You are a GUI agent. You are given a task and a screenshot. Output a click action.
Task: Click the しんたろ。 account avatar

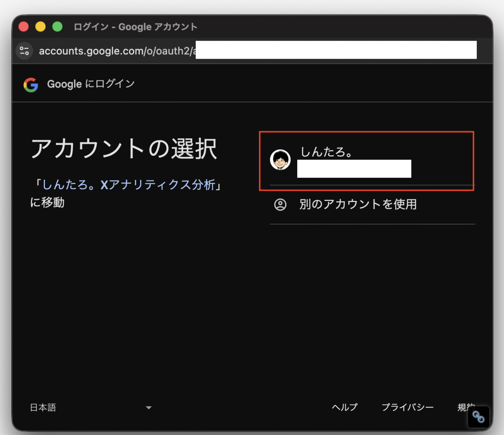tap(280, 160)
